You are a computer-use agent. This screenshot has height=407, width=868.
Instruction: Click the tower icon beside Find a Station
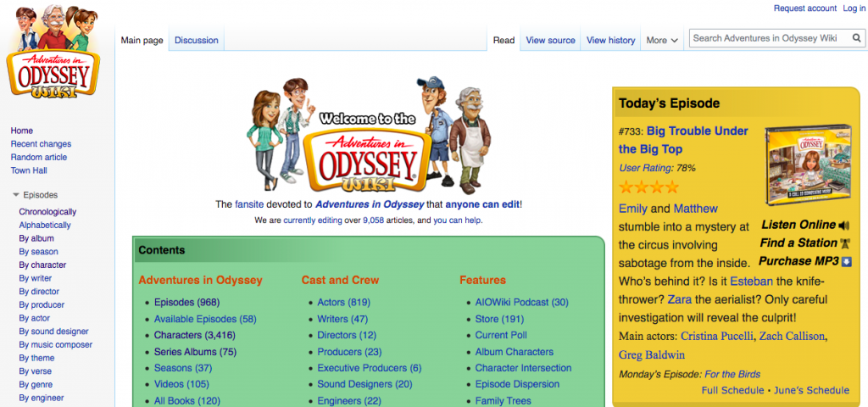click(x=845, y=243)
